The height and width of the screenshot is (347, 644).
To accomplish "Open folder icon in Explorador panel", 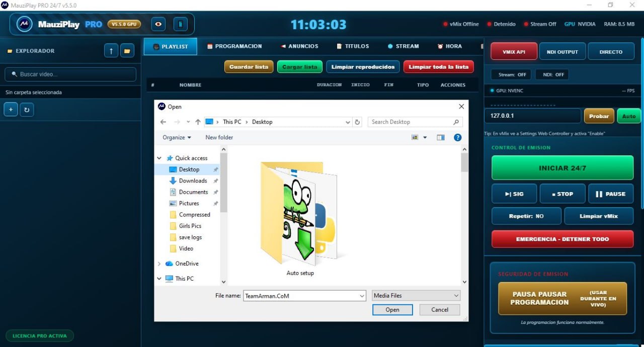I will click(x=127, y=51).
